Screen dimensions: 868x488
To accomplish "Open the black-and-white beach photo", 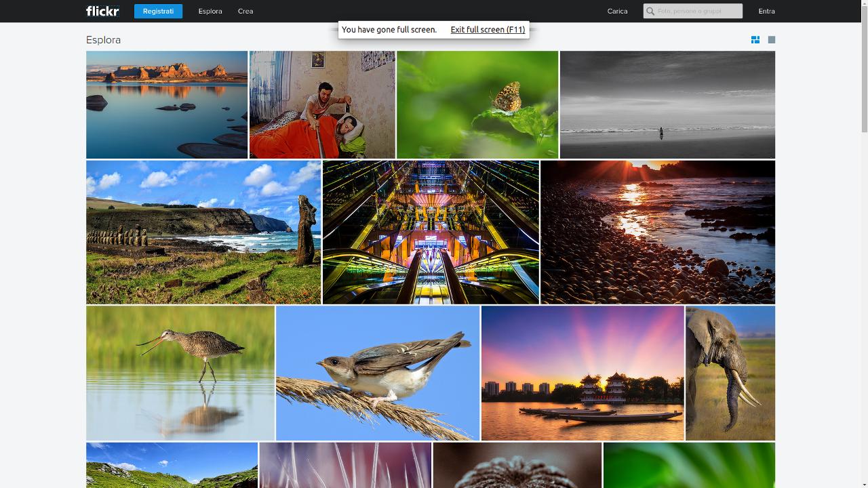I will point(667,104).
